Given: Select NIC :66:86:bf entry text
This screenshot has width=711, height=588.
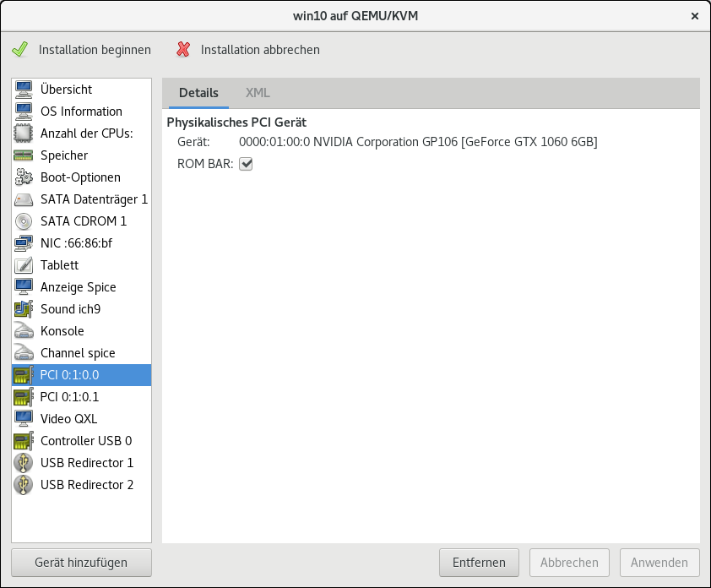Looking at the screenshot, I should point(76,243).
